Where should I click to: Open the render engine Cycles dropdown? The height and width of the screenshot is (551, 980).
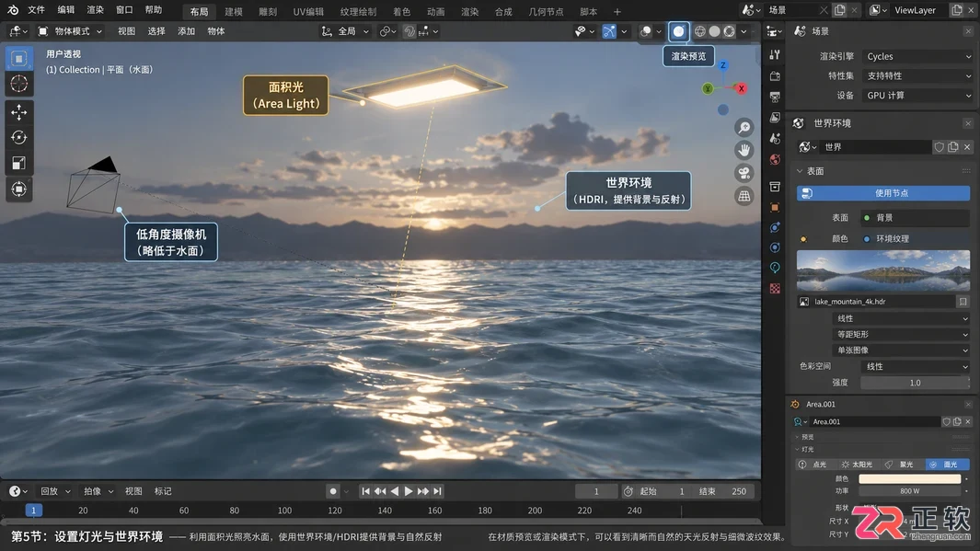(x=917, y=56)
